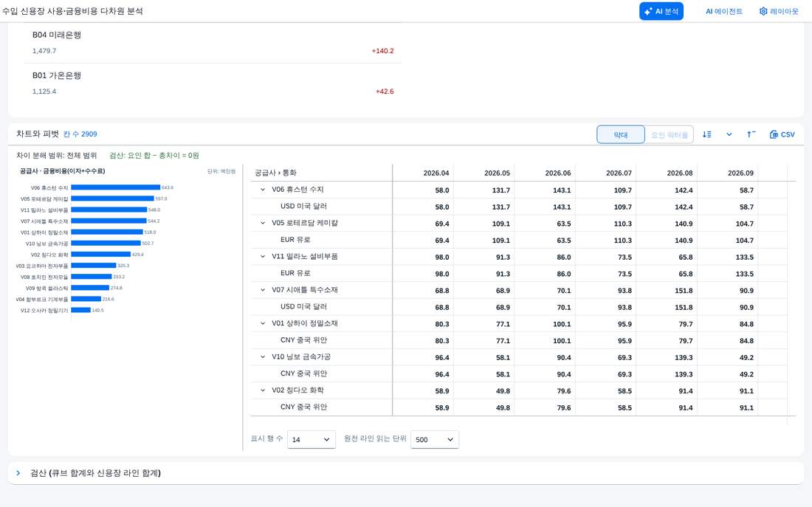This screenshot has width=812, height=507.
Task: Collapse the V05 로테르담 케미칼 row
Action: 263,223
